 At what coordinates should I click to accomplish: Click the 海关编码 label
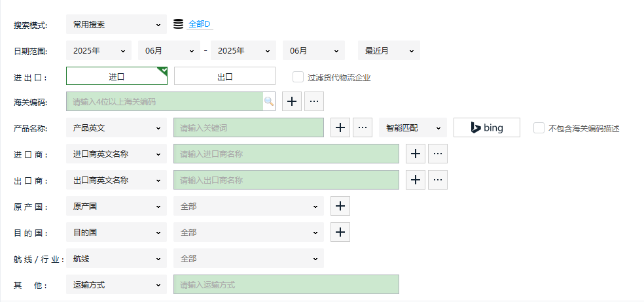[30, 103]
